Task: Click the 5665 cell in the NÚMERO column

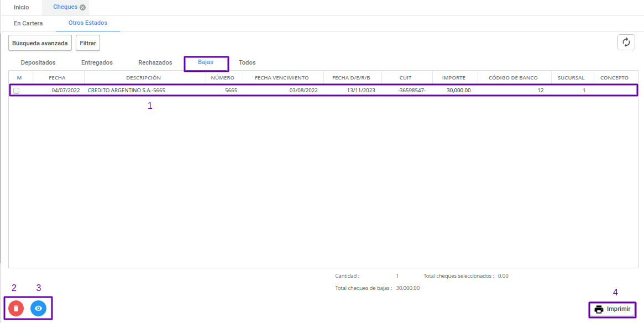Action: click(231, 91)
